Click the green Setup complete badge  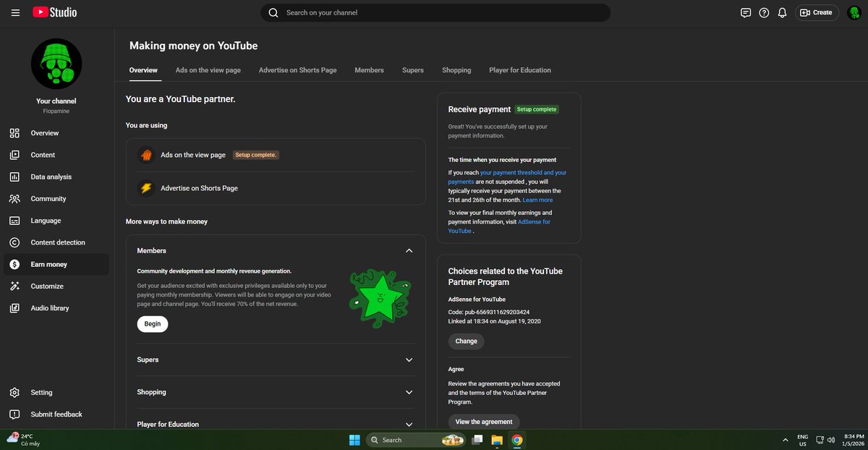(537, 109)
